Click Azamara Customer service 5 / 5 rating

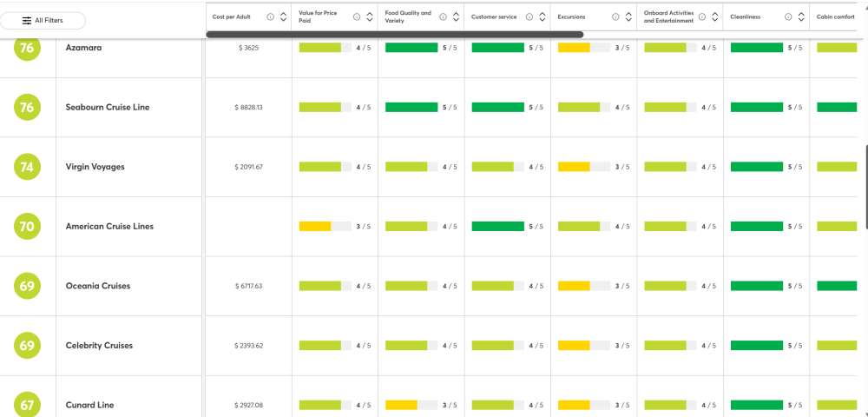(x=536, y=48)
